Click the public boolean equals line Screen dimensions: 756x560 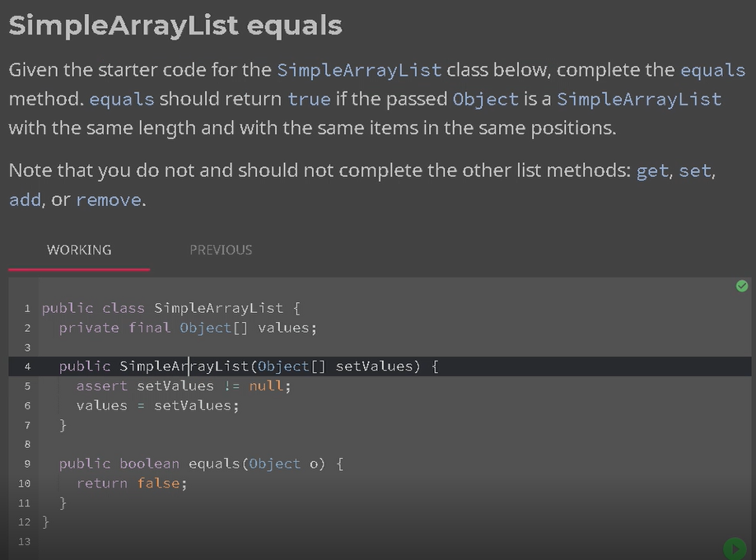tap(201, 464)
